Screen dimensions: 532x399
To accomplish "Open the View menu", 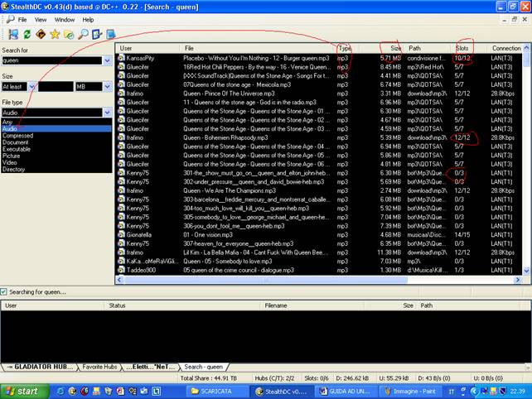I will coord(41,20).
